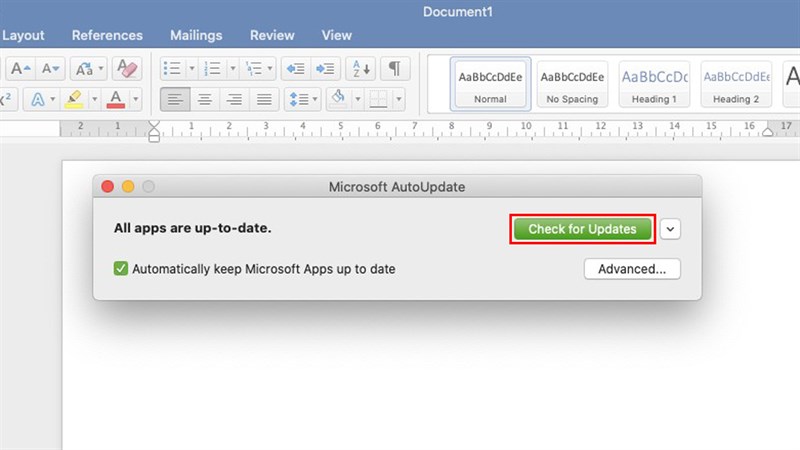This screenshot has height=450, width=800.
Task: Open the text effects dropdown arrow
Action: 53,99
